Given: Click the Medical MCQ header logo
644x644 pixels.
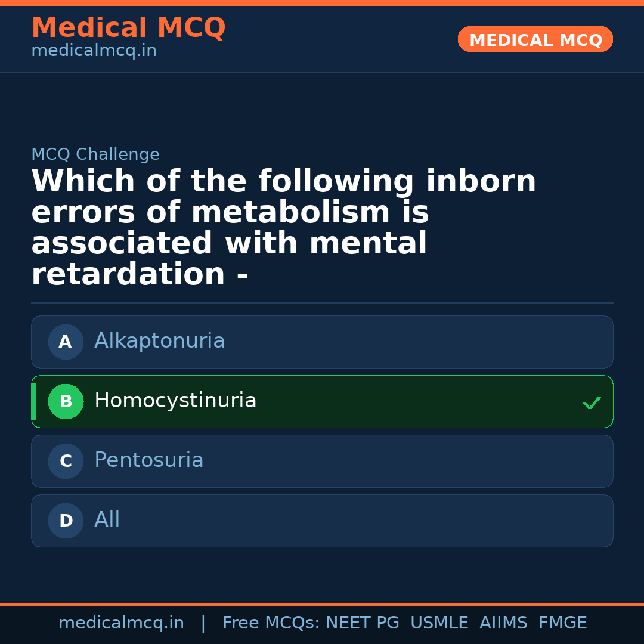Looking at the screenshot, I should pyautogui.click(x=128, y=27).
